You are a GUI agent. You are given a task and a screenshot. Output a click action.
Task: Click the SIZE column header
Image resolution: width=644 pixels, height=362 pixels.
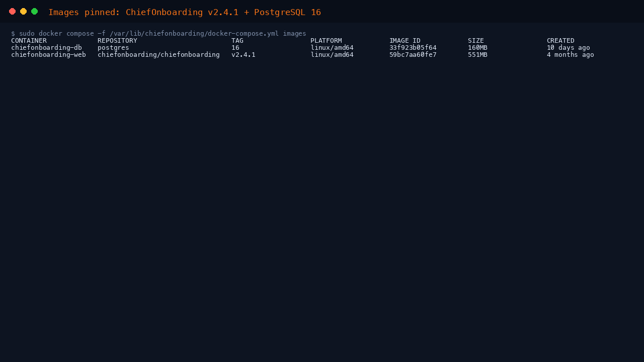click(x=476, y=41)
